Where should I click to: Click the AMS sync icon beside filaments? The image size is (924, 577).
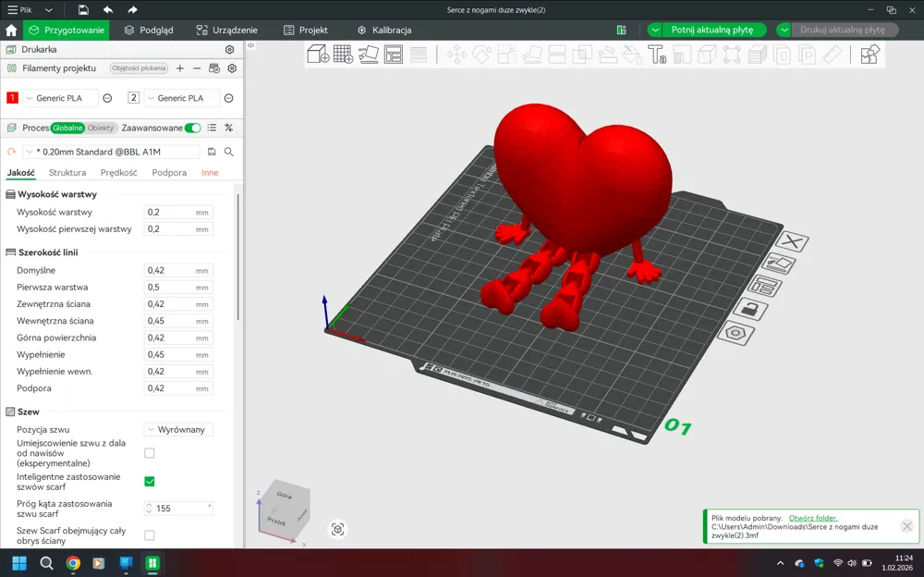[214, 68]
